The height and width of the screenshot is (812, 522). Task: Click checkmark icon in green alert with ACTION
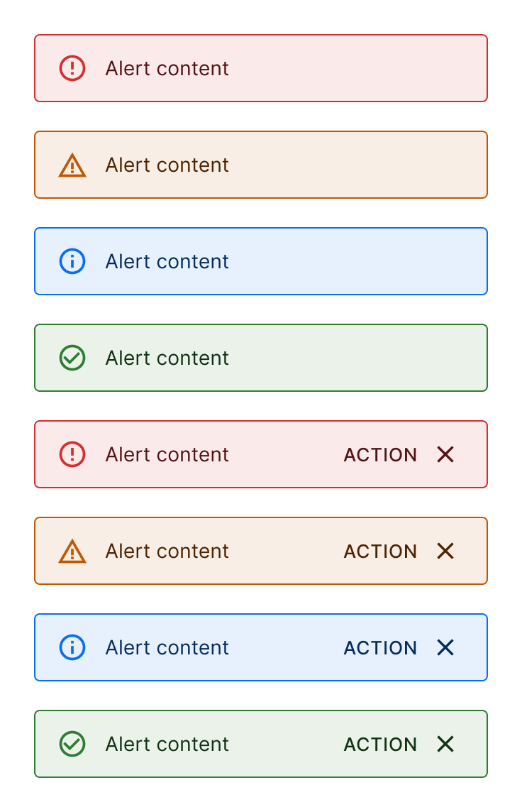(x=72, y=744)
